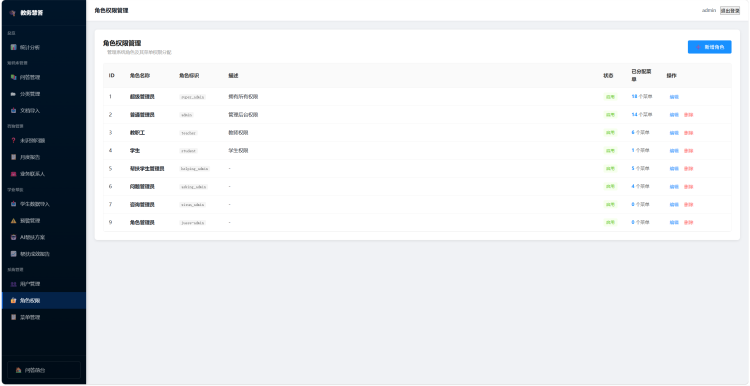
Task: Click the app logo icon in the sidebar header
Action: tap(13, 13)
